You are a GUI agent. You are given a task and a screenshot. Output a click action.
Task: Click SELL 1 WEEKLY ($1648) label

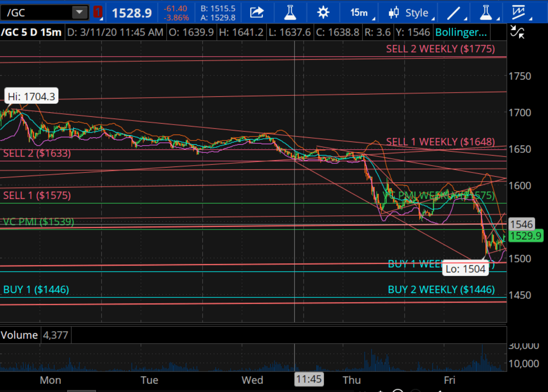(440, 142)
